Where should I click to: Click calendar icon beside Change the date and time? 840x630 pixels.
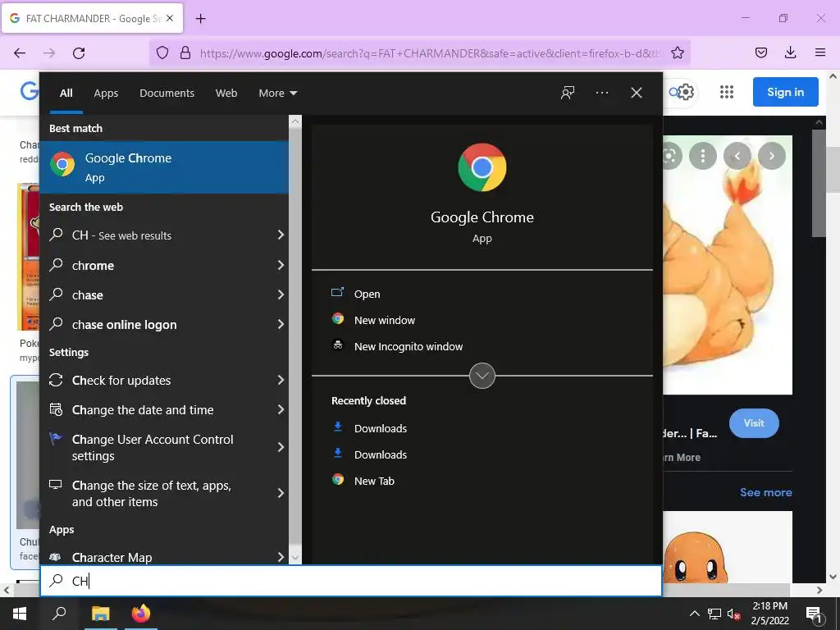tap(56, 409)
